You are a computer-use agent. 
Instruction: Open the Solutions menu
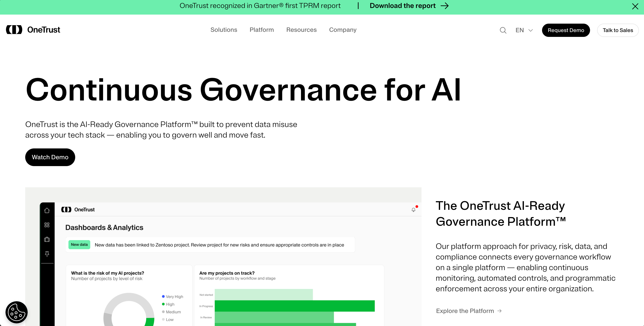tap(224, 30)
